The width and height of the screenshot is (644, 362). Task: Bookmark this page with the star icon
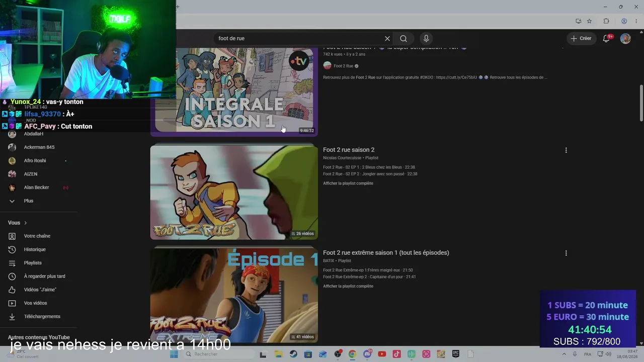[589, 21]
